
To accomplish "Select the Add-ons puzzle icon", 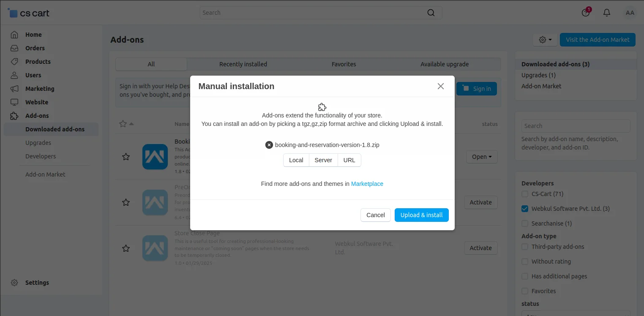I will [x=14, y=115].
